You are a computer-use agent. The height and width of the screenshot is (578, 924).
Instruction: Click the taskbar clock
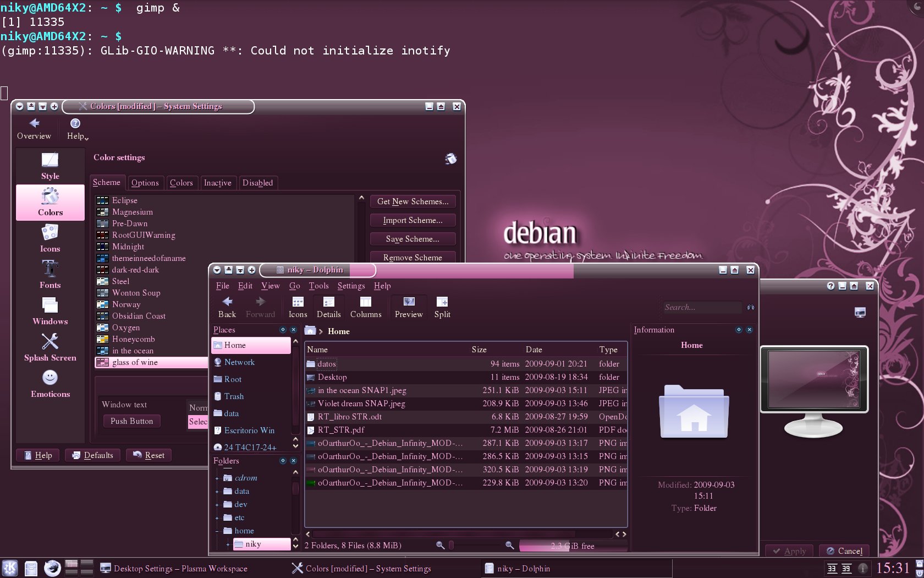pyautogui.click(x=893, y=568)
